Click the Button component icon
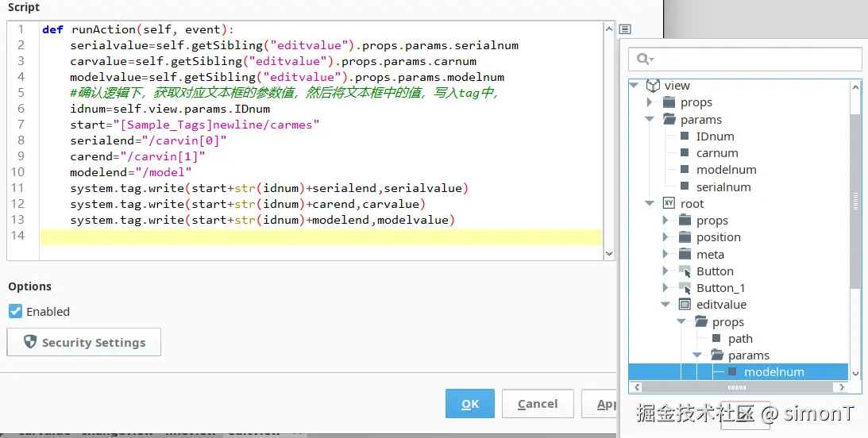The width and height of the screenshot is (868, 438). 685,271
